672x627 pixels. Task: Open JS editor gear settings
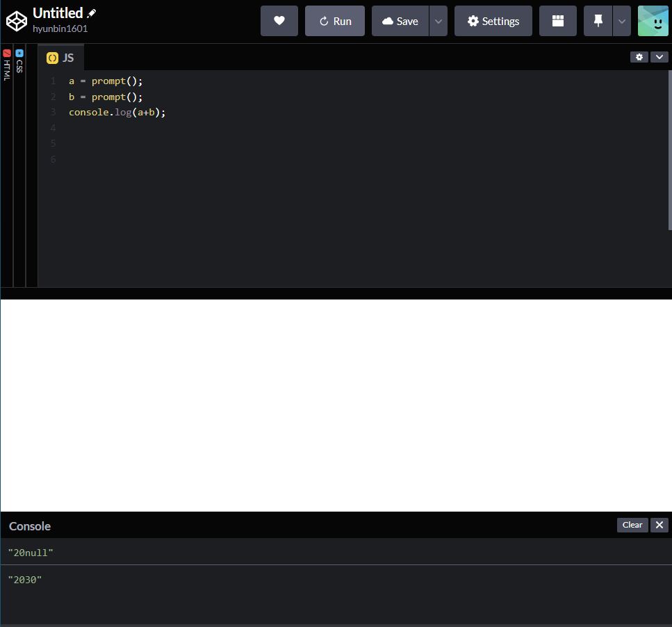click(x=639, y=56)
